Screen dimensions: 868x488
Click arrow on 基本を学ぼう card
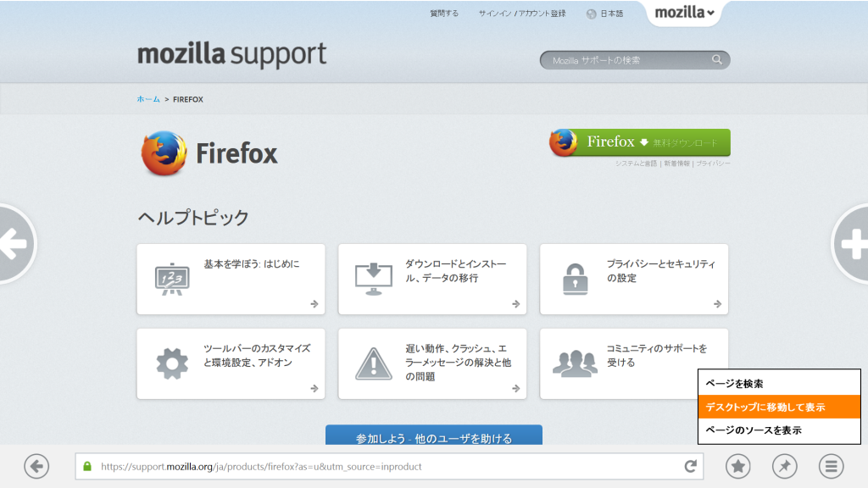314,304
